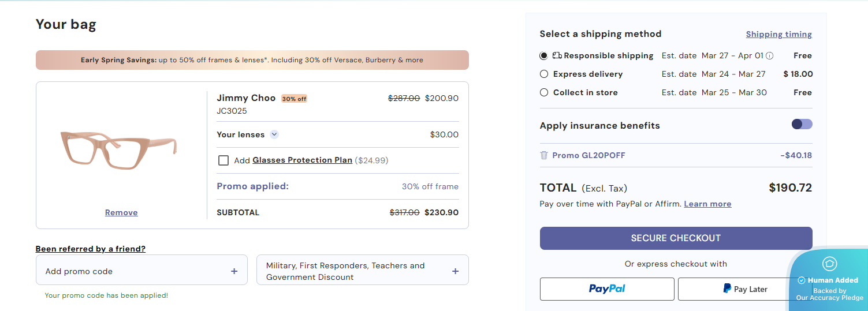Delete promo GL20POFF with trash icon
This screenshot has width=868, height=311.
(543, 155)
